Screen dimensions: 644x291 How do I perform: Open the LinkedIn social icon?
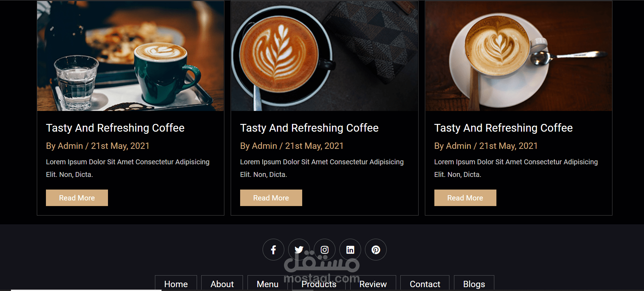pyautogui.click(x=350, y=250)
